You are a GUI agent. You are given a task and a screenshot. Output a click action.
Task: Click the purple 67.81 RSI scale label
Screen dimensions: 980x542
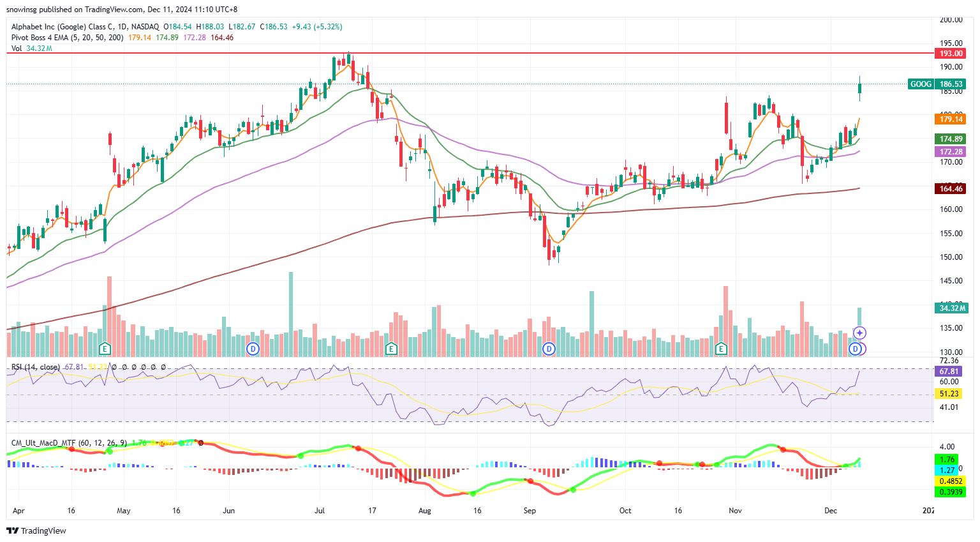(x=949, y=372)
